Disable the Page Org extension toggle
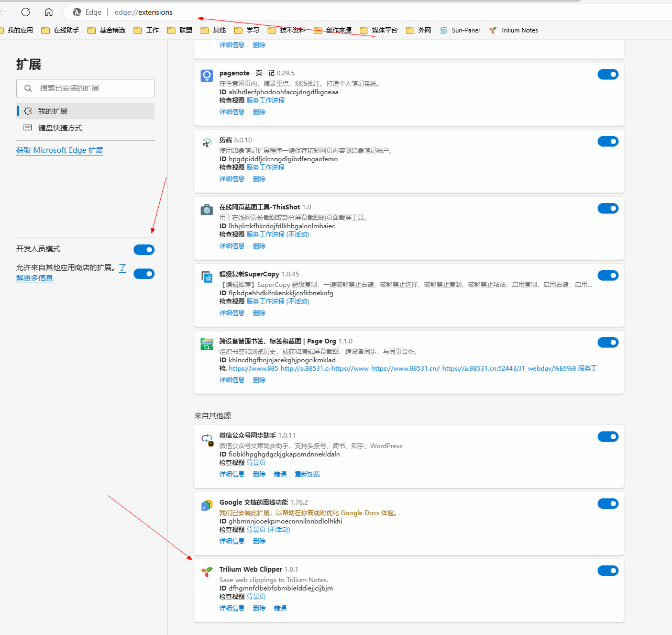Viewport: 672px width, 635px height. [x=608, y=342]
